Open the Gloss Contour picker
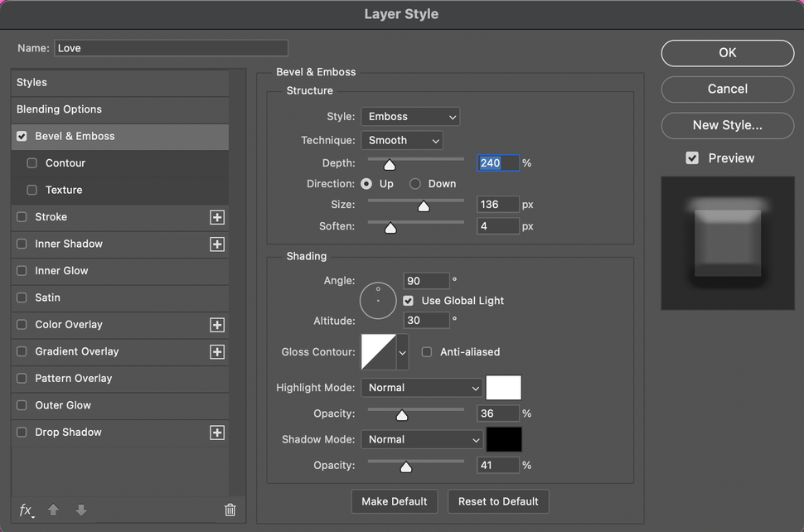 coord(377,351)
